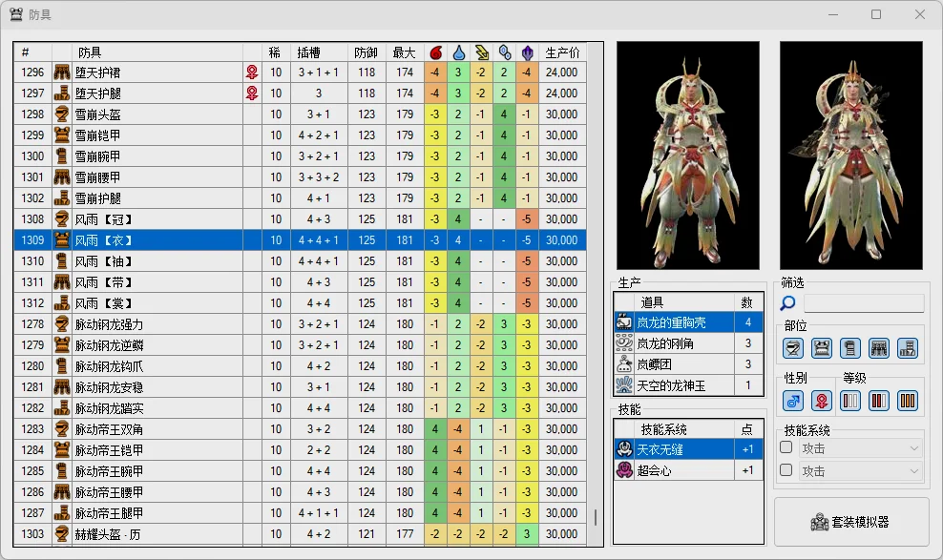
Task: Sort by fire resistance column icon
Action: tap(435, 52)
